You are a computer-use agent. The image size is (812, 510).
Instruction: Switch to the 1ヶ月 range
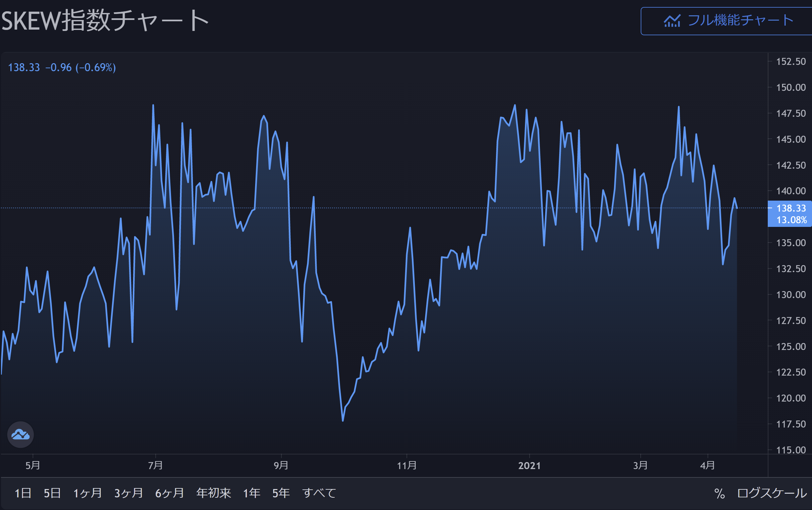[x=88, y=493]
